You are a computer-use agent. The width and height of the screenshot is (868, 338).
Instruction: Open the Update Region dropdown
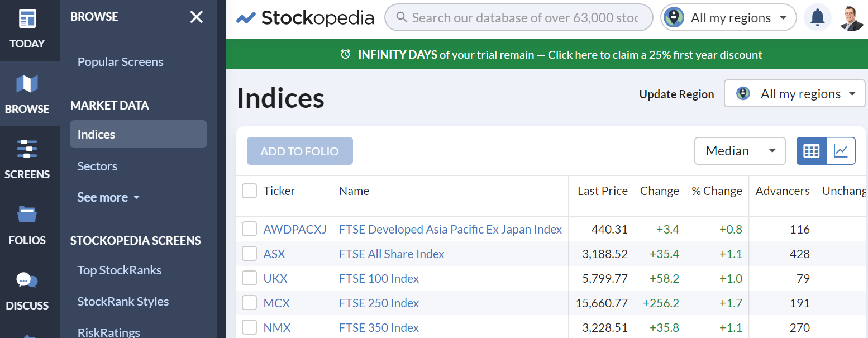click(794, 93)
